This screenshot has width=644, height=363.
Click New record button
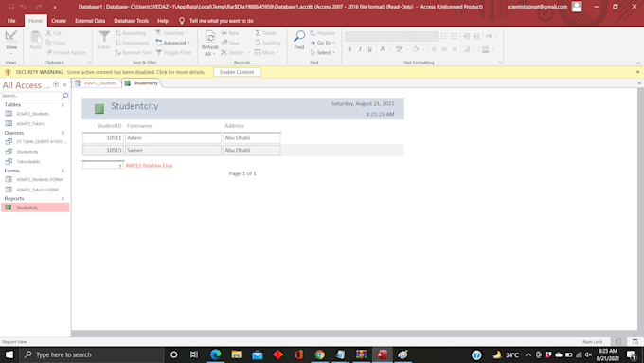230,33
